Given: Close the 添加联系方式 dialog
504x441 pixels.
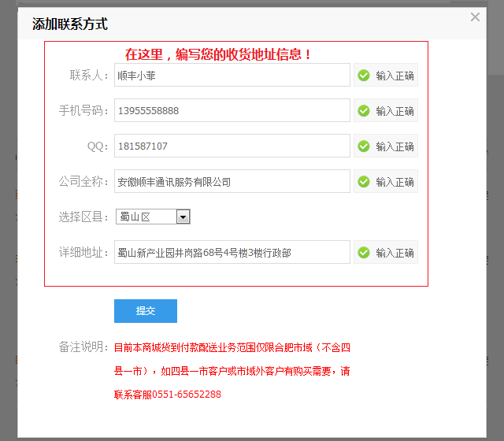Looking at the screenshot, I should 475,17.
